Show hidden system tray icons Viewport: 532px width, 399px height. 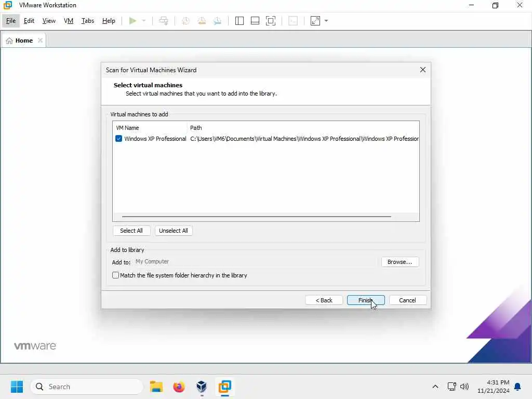435,387
